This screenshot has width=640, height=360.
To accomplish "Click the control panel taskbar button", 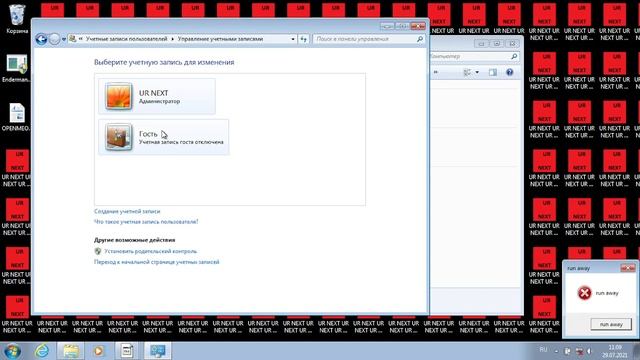I will click(x=158, y=351).
